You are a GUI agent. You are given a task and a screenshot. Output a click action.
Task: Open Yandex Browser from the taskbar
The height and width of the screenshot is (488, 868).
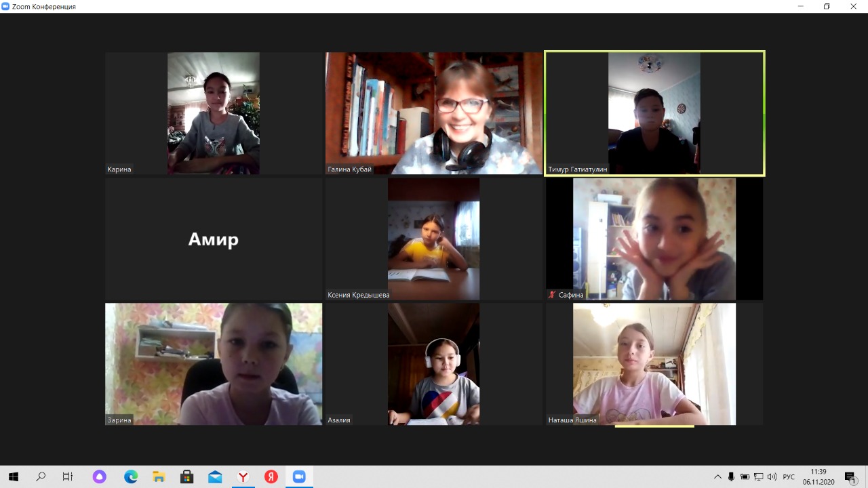[243, 476]
